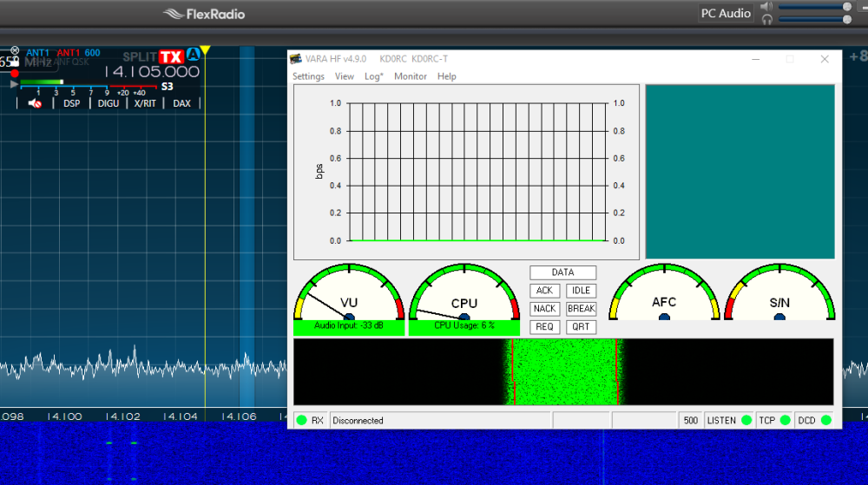
Task: Click the green DCD status LED
Action: point(826,420)
